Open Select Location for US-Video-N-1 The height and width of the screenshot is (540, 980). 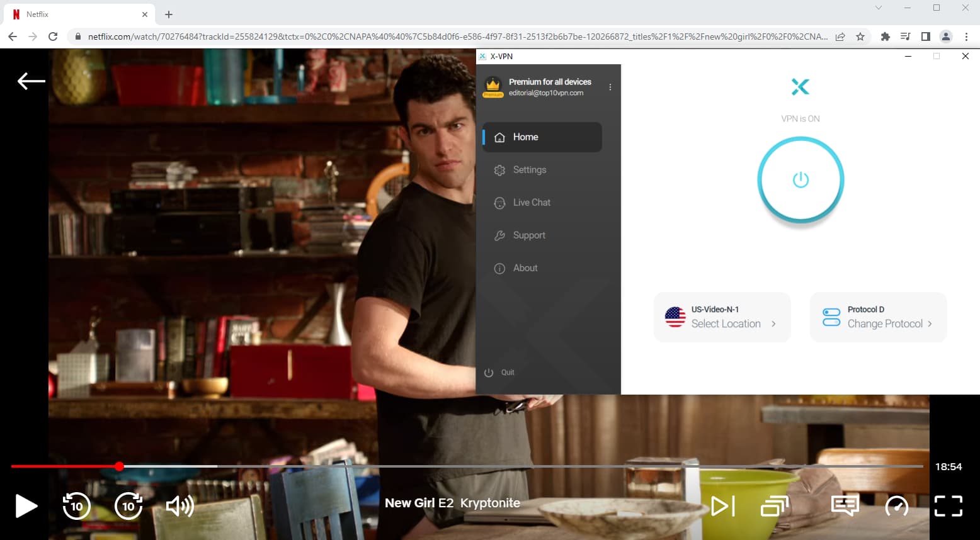click(722, 317)
